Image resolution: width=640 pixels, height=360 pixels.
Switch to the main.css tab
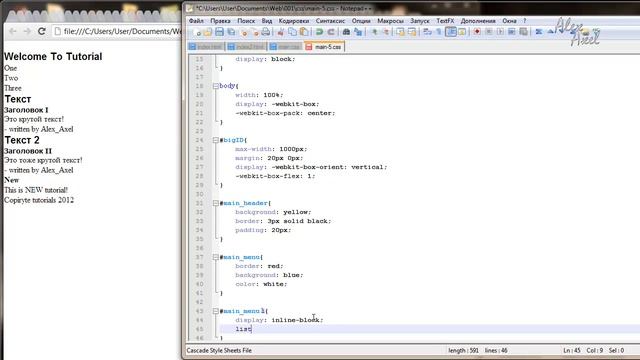pos(285,47)
